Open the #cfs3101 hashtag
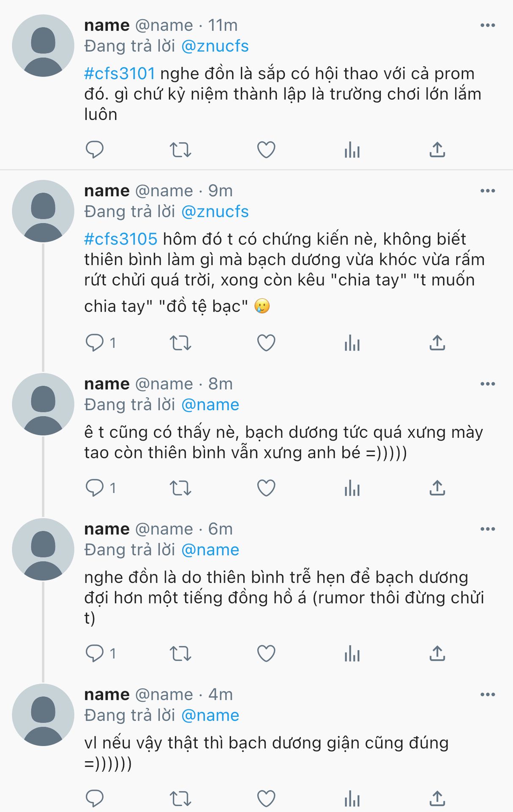The image size is (513, 812). pyautogui.click(x=120, y=74)
